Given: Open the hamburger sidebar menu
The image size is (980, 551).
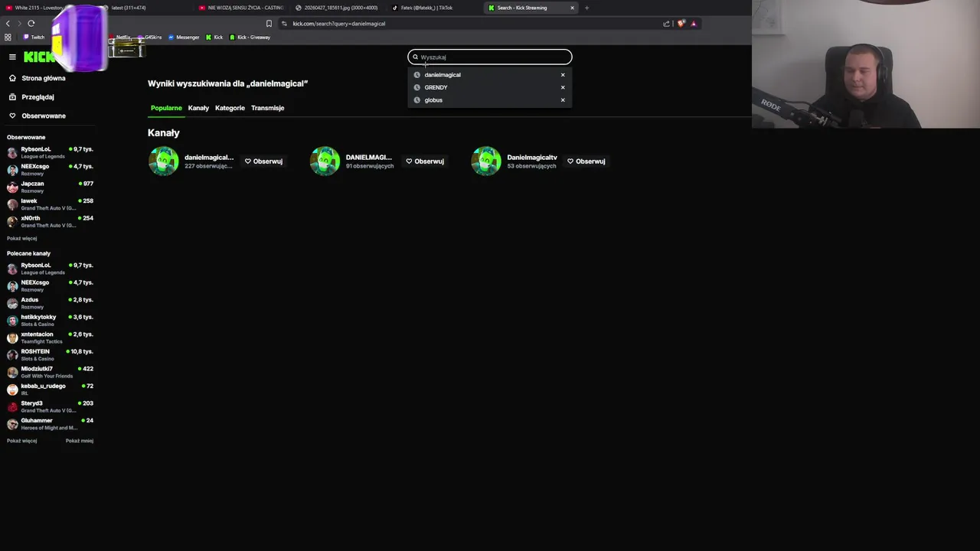Looking at the screenshot, I should [x=12, y=57].
